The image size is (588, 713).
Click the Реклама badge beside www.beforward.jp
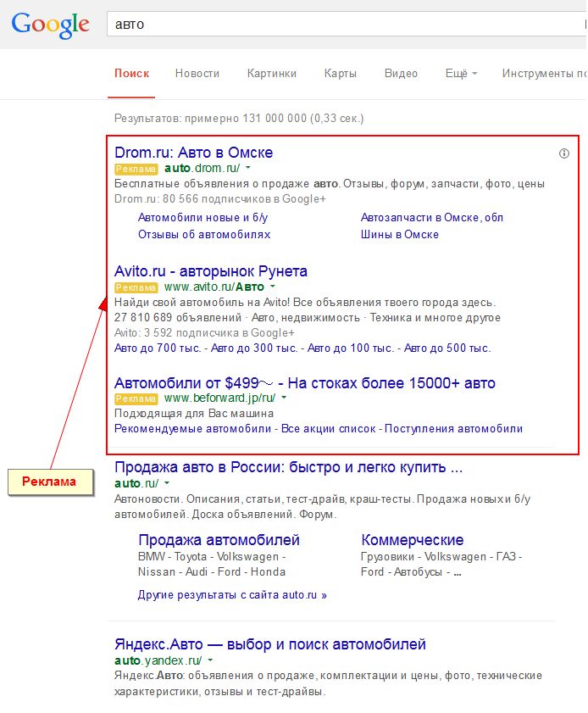coord(136,398)
